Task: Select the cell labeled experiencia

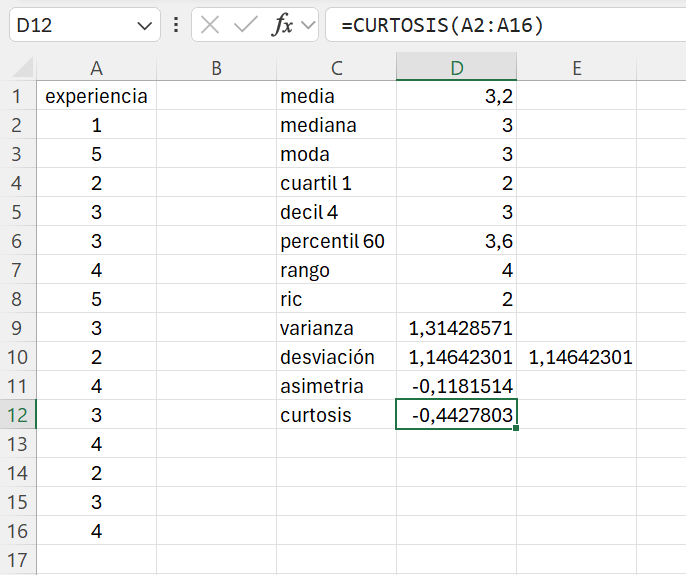Action: (x=96, y=97)
